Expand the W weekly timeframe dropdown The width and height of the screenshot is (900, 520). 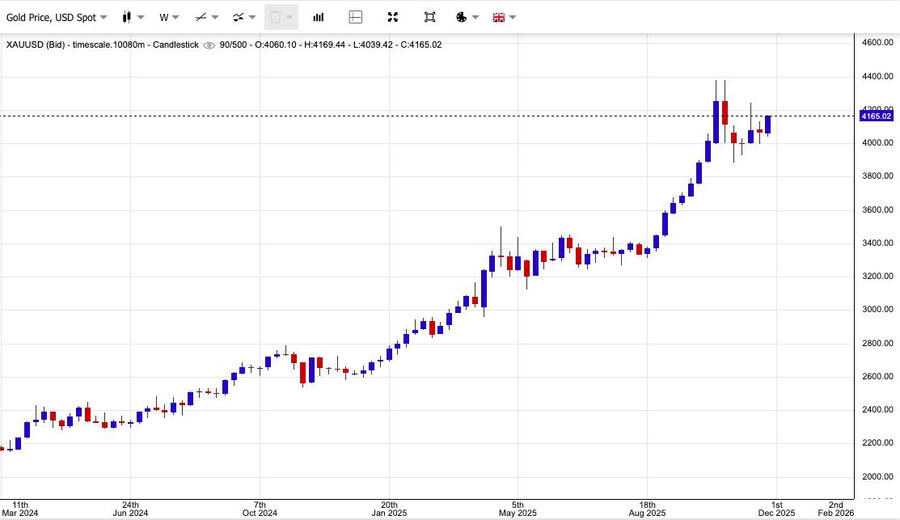[170, 17]
